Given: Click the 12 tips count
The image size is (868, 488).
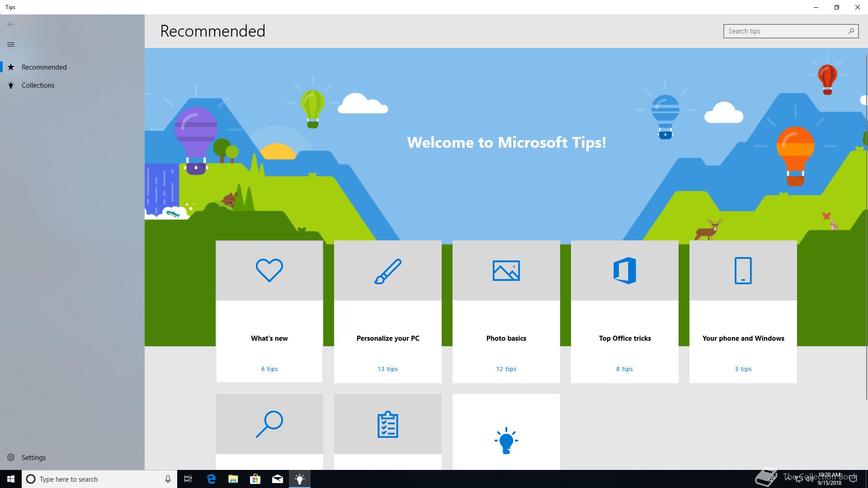Looking at the screenshot, I should point(506,369).
